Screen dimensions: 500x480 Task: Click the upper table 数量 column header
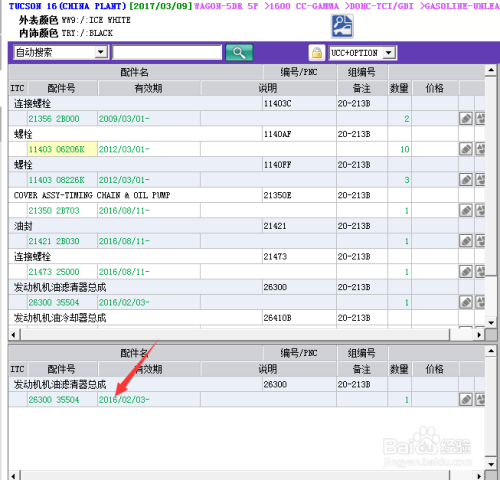(399, 88)
